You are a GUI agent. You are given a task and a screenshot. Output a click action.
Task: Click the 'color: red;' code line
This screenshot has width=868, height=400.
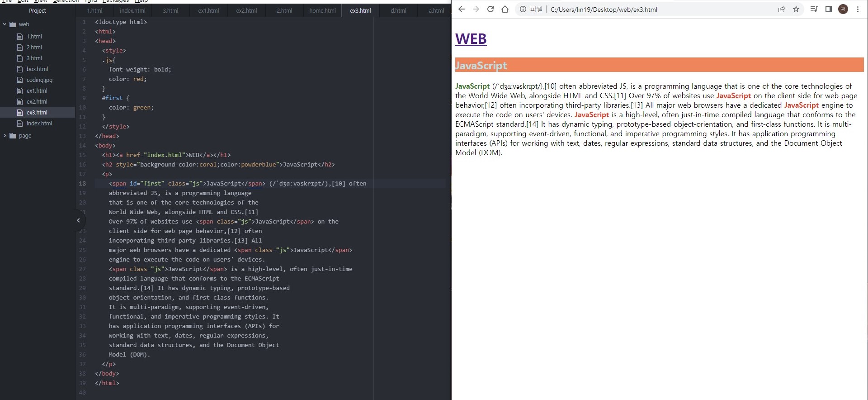(127, 79)
